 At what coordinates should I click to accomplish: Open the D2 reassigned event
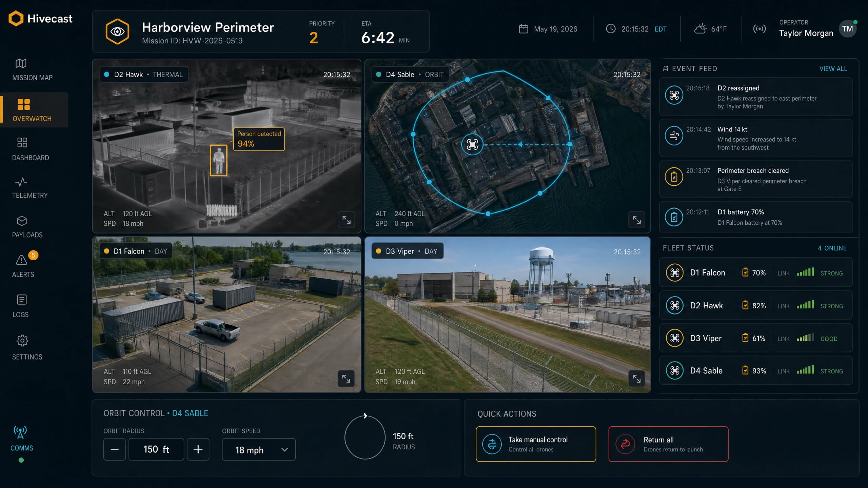[x=756, y=97]
